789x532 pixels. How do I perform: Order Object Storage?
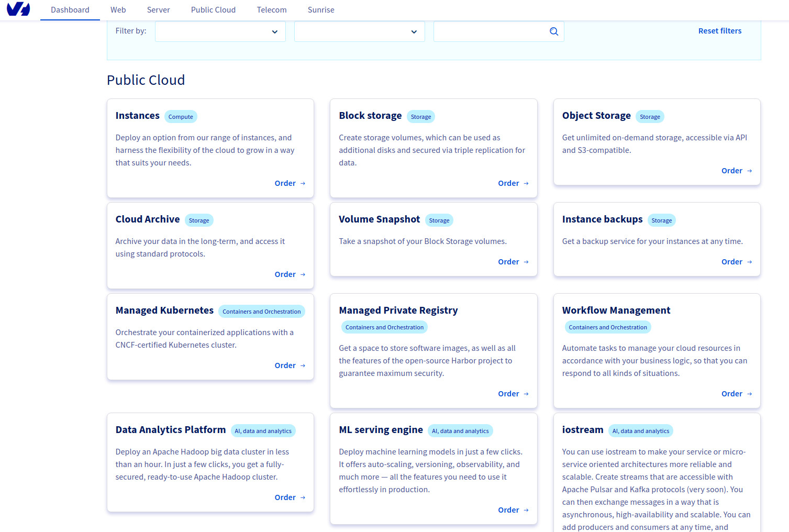click(737, 171)
